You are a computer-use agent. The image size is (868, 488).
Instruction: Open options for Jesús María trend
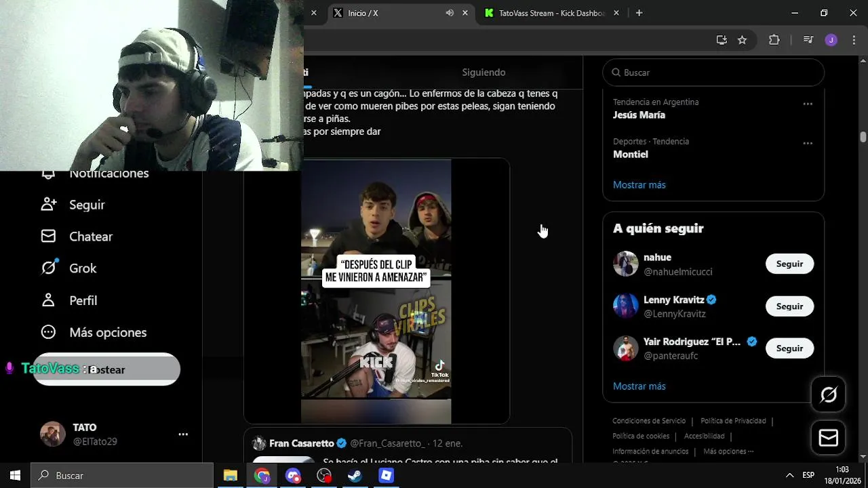(808, 104)
